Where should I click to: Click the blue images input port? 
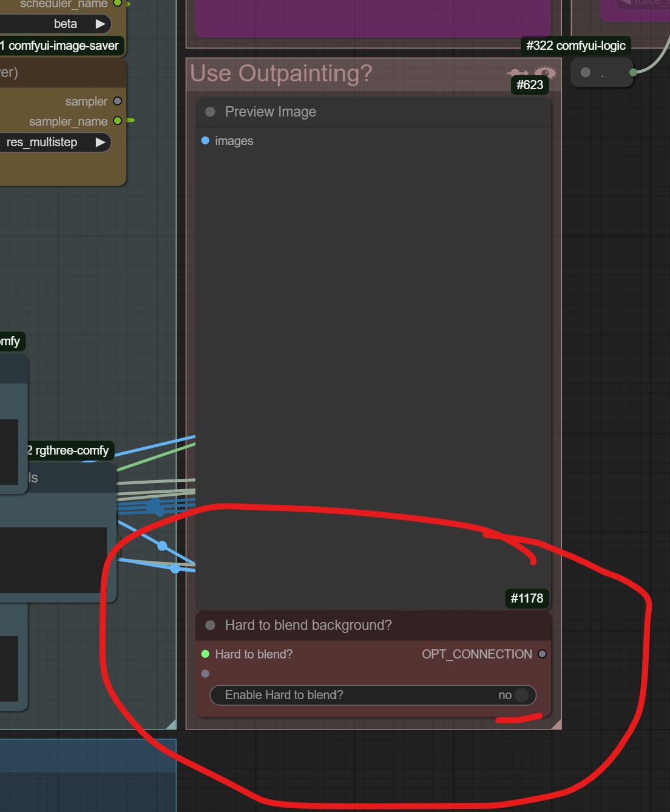pos(205,141)
